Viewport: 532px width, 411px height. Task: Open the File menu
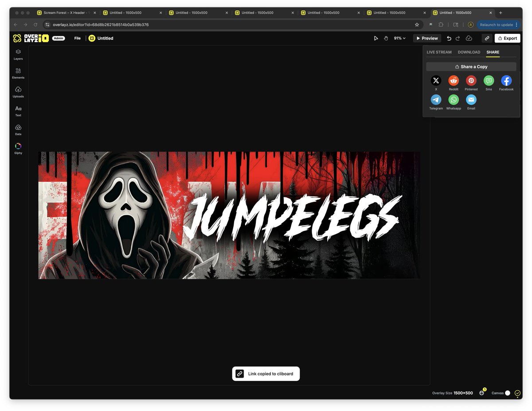click(78, 39)
